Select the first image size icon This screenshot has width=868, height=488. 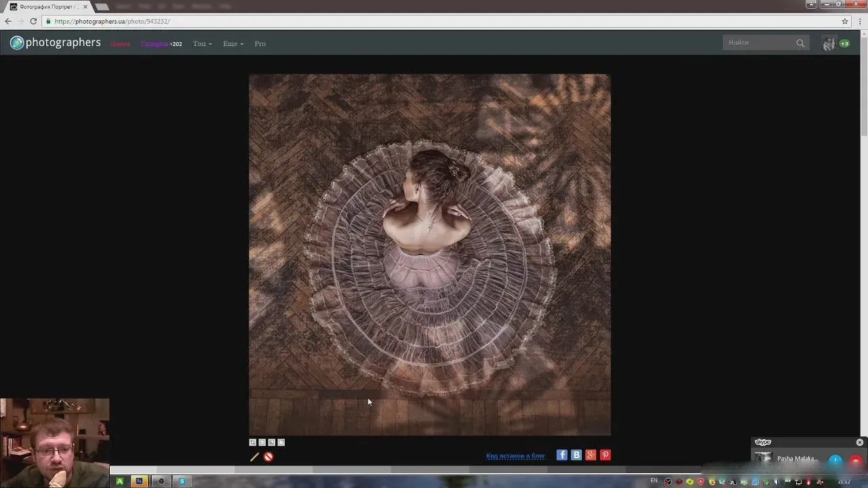pos(253,443)
